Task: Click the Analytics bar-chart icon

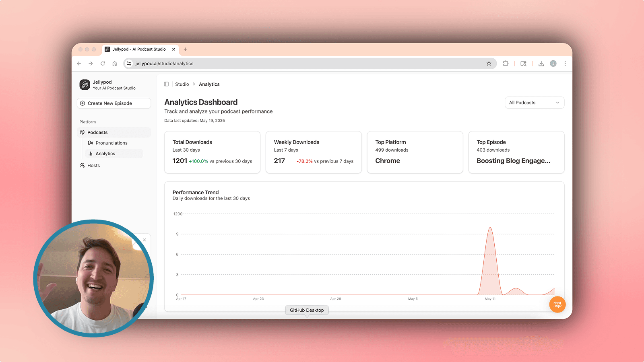Action: [x=91, y=154]
